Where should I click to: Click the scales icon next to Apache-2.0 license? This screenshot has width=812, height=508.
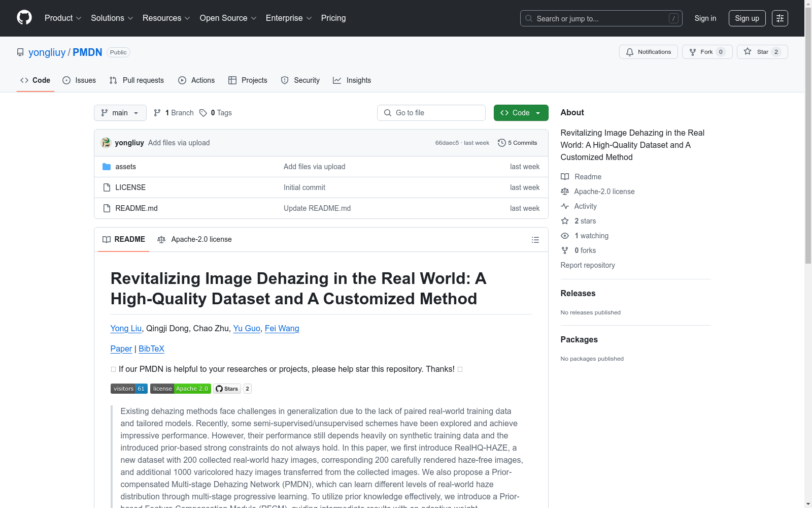click(565, 192)
